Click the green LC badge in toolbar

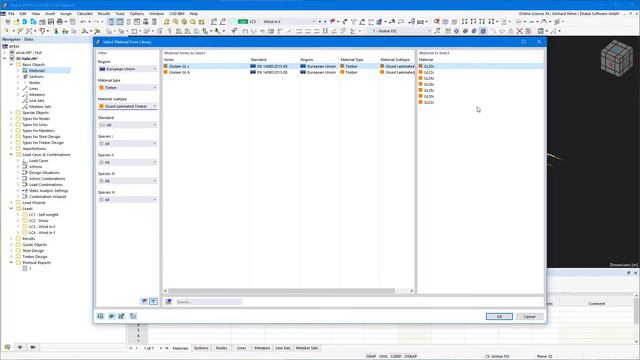click(x=242, y=22)
